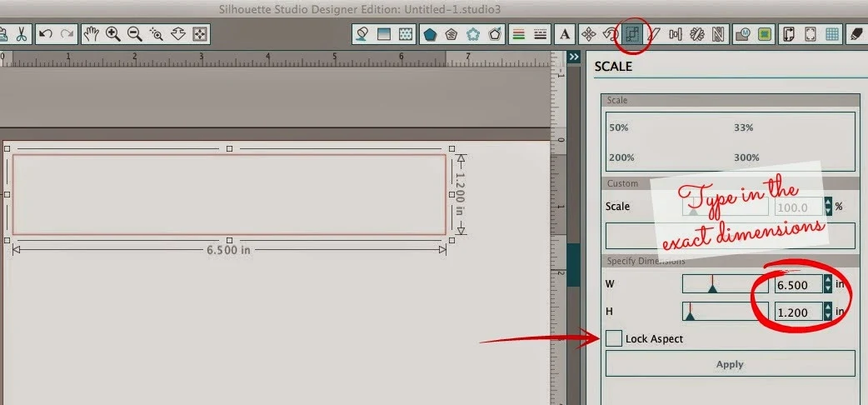Click the Apply button
The image size is (868, 405).
[730, 364]
